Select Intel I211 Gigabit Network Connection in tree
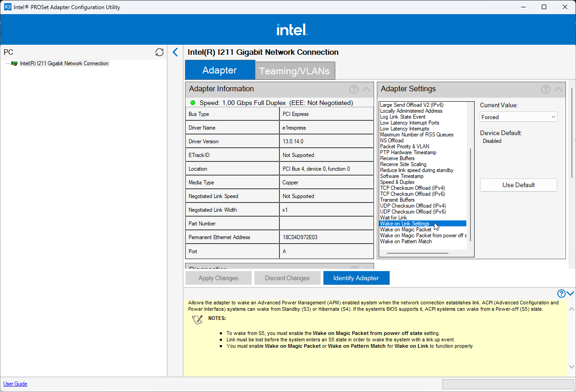 [x=64, y=63]
